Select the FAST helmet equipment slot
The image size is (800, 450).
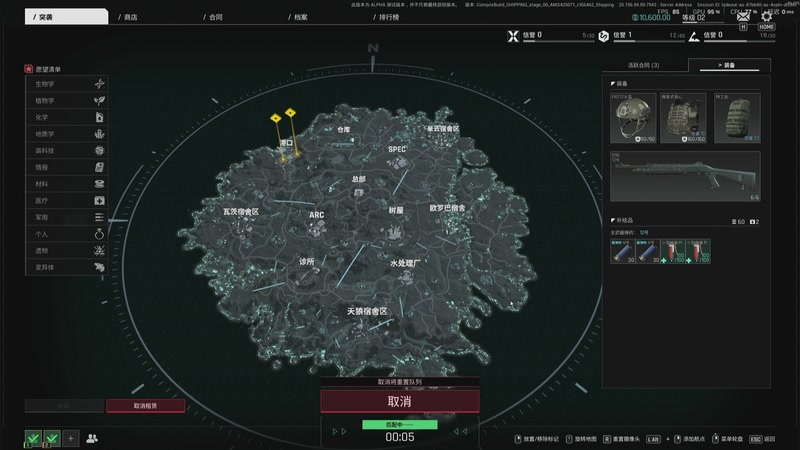pos(633,118)
